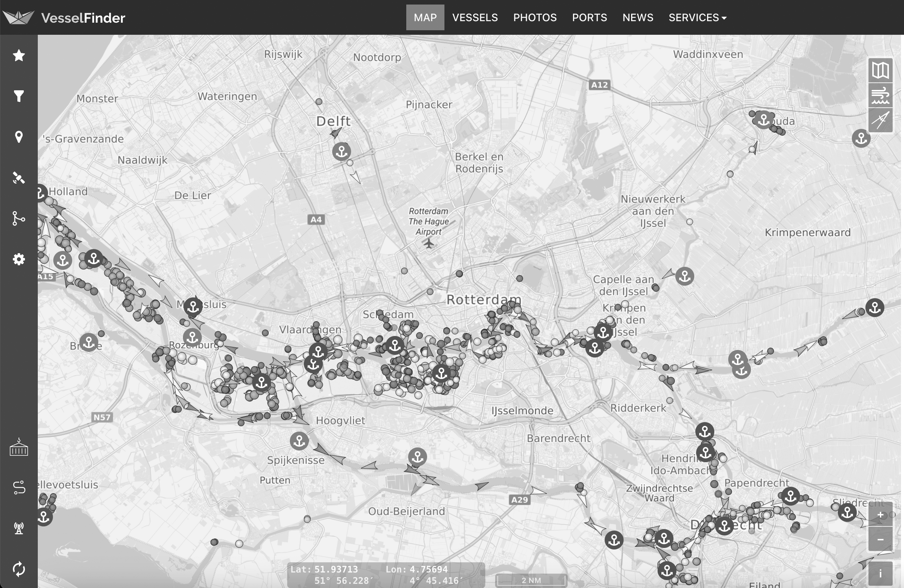
Task: Click the container ship icon in sidebar
Action: click(19, 447)
